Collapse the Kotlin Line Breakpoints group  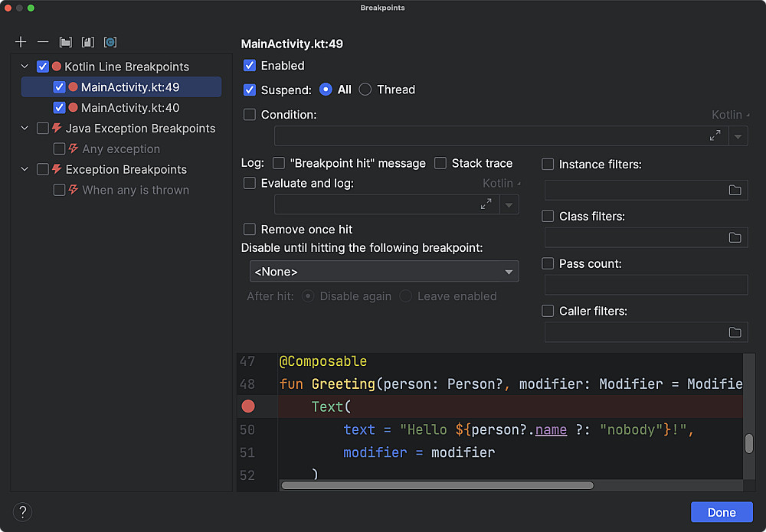25,67
